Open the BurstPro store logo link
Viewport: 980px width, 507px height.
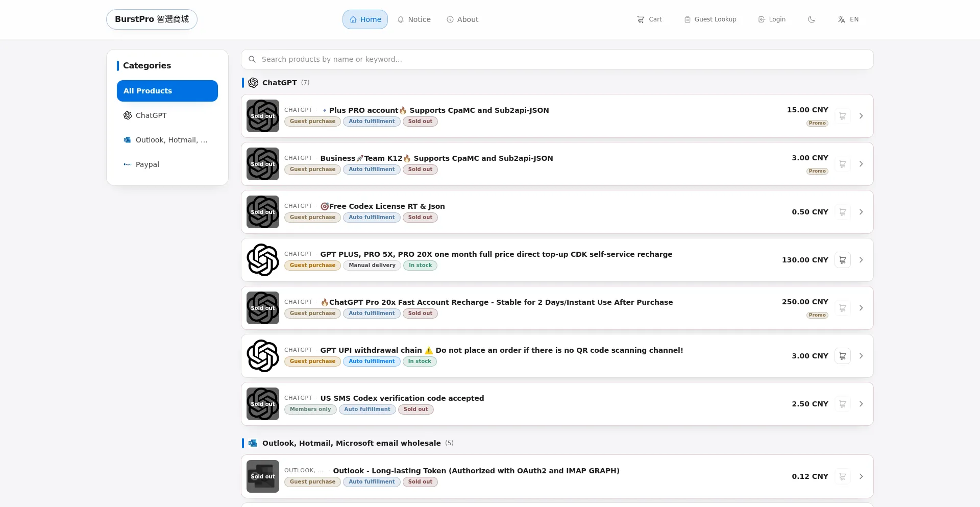point(152,19)
